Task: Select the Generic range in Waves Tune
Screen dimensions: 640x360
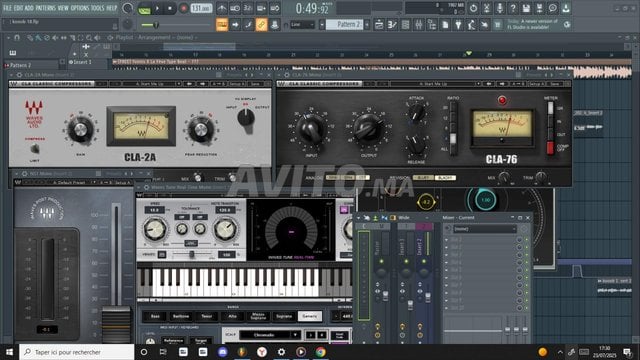Action: tap(309, 316)
